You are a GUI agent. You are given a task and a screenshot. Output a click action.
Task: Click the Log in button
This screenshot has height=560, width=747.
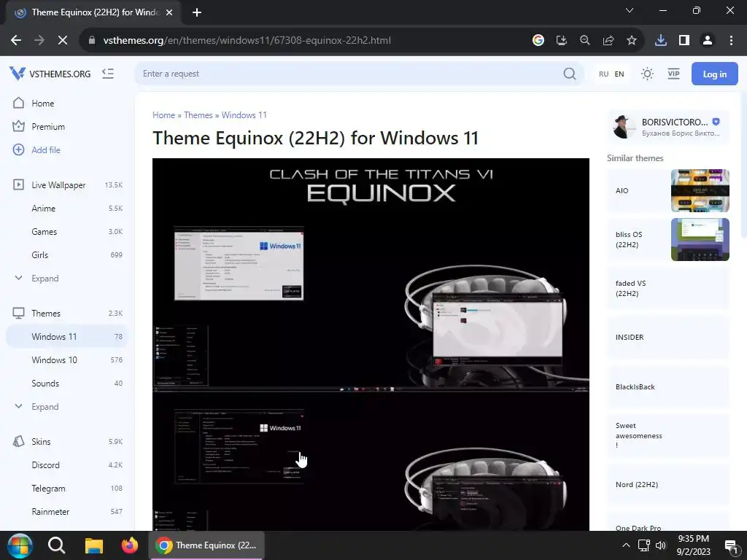715,74
